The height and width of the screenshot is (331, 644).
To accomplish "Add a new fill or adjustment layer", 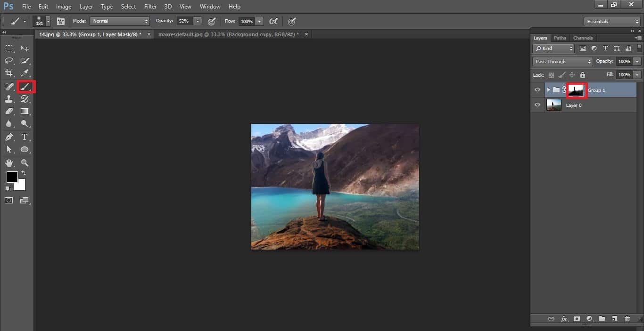I will [x=589, y=319].
